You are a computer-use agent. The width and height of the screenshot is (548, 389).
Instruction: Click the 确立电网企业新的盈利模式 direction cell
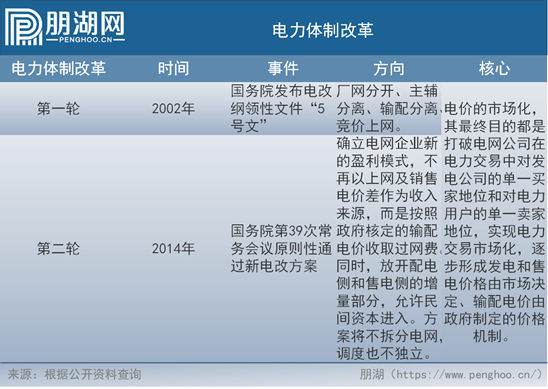click(388, 249)
